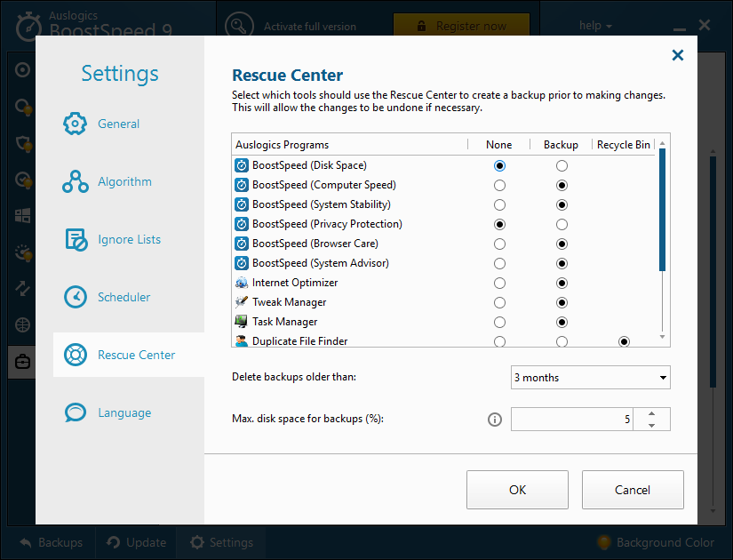This screenshot has width=733, height=560.
Task: Click the Background Color label in the bottom bar
Action: pyautogui.click(x=665, y=543)
